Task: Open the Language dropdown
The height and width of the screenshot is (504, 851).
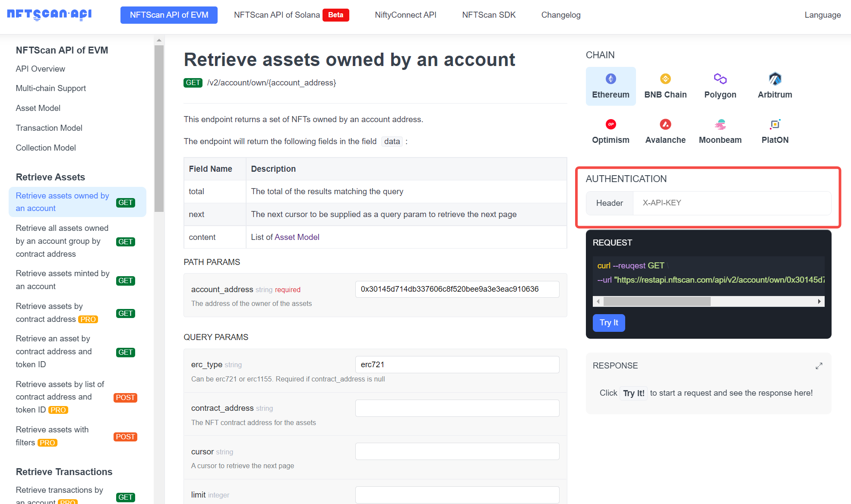Action: [822, 15]
